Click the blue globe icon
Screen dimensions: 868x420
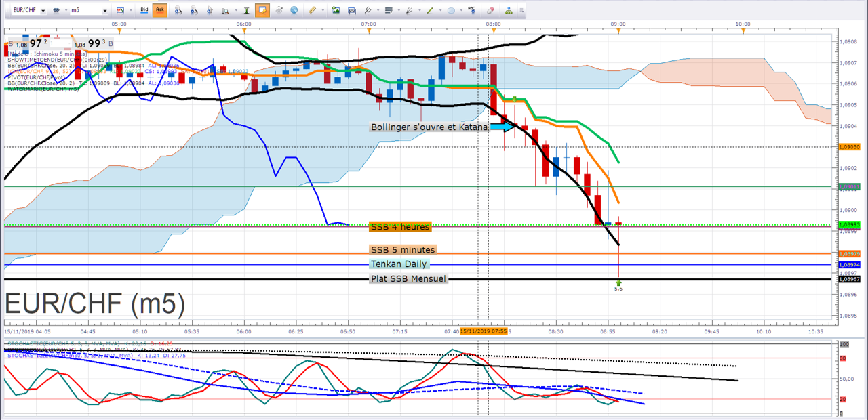[x=294, y=10]
